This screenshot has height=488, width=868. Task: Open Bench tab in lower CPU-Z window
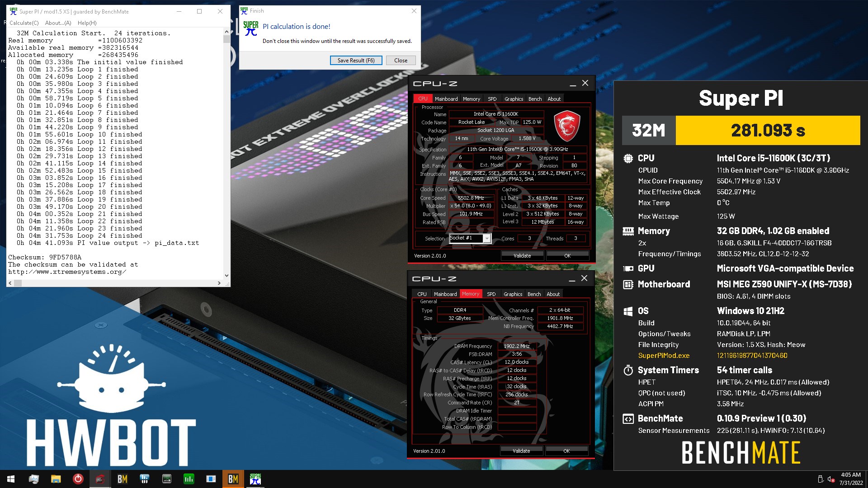[534, 294]
